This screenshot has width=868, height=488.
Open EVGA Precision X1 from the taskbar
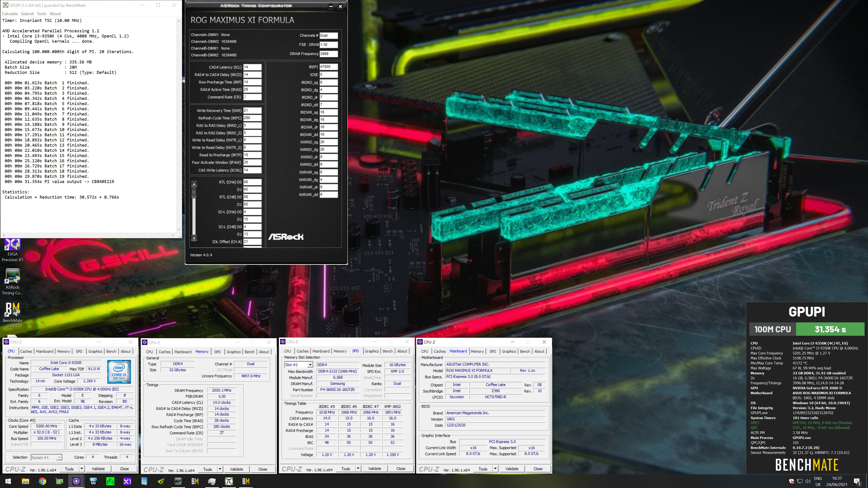click(127, 481)
